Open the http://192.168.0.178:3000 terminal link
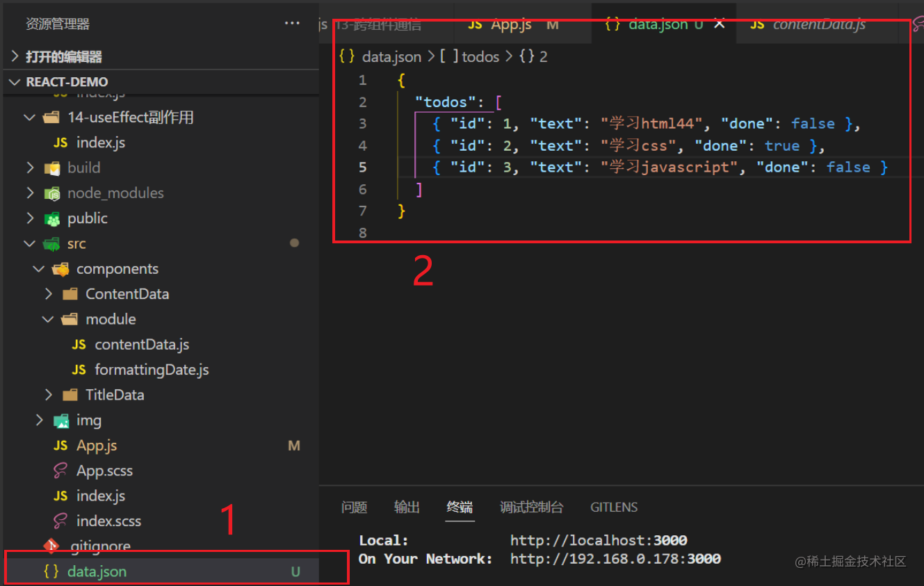The image size is (924, 586). (615, 558)
